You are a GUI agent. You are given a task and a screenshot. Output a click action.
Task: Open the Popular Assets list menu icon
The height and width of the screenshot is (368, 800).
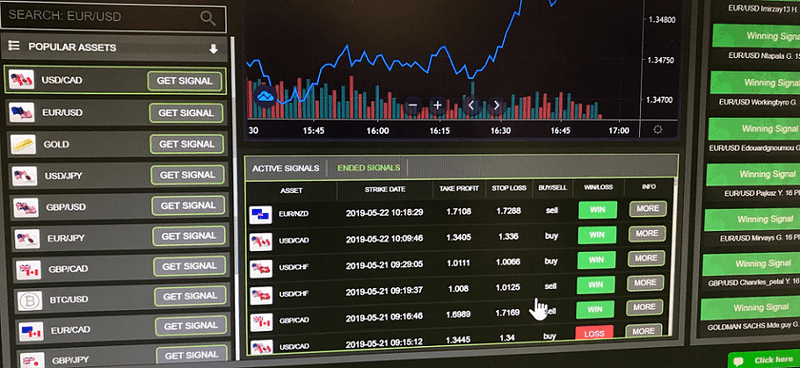coord(14,46)
